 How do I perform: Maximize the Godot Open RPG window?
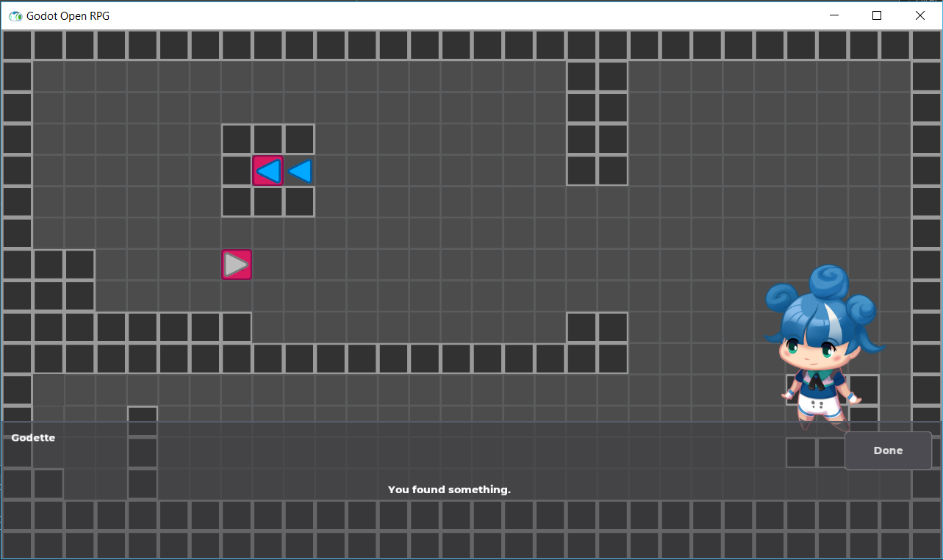pos(876,15)
